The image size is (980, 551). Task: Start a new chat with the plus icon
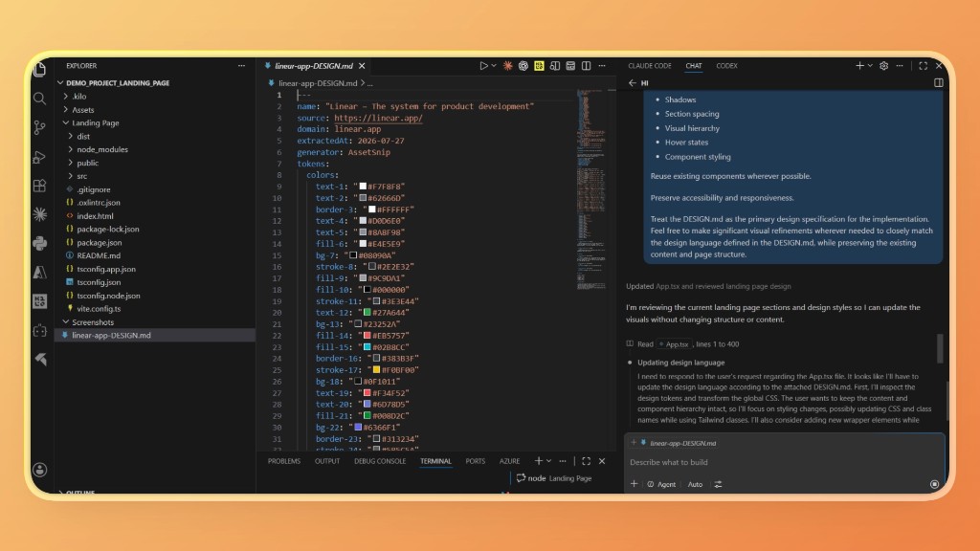[x=859, y=66]
